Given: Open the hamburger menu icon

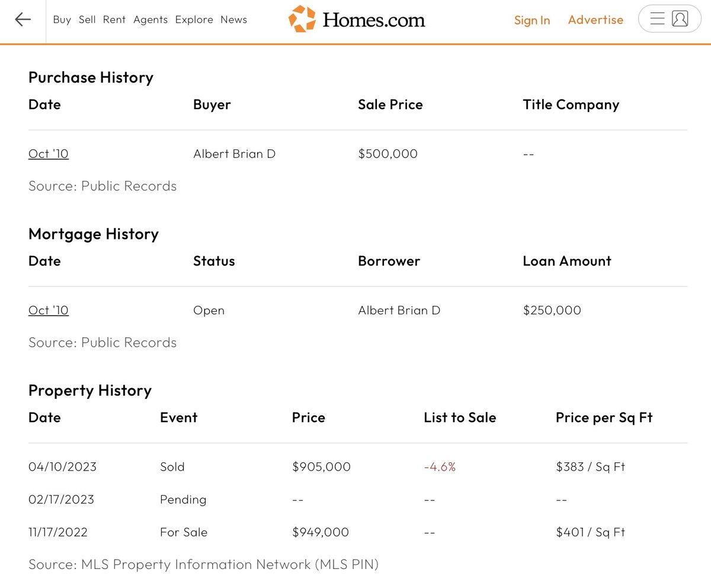Looking at the screenshot, I should 658,19.
